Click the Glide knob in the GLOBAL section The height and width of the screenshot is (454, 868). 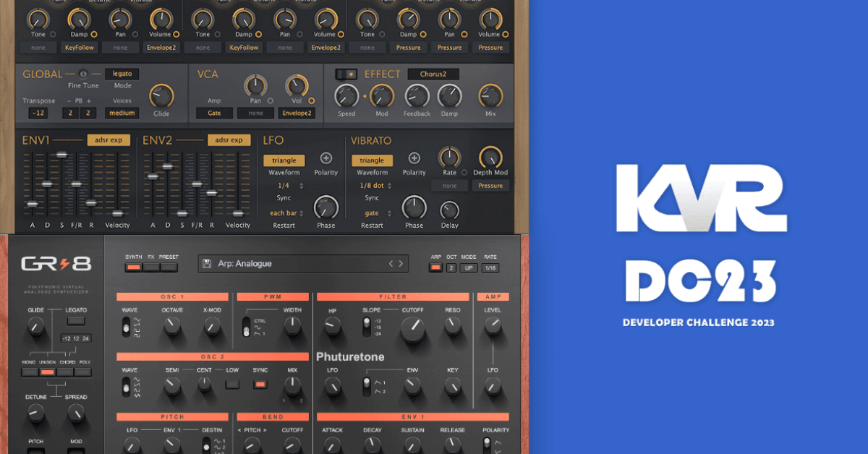161,97
